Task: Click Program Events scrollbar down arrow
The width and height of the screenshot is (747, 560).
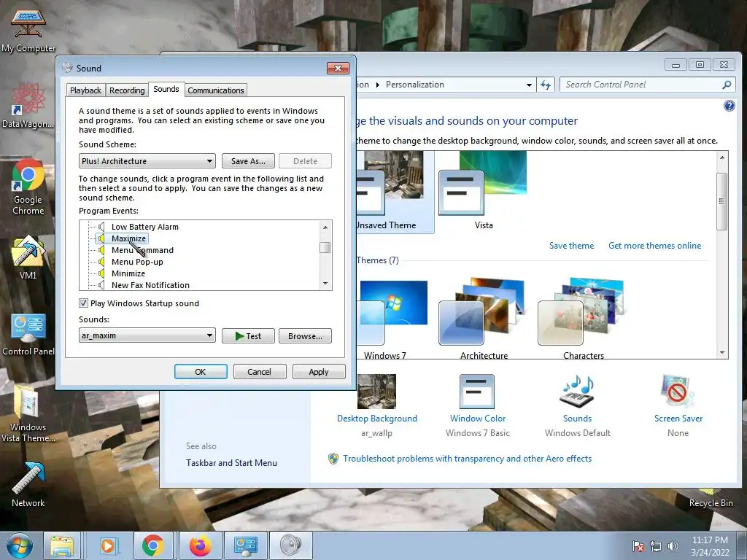Action: point(325,284)
